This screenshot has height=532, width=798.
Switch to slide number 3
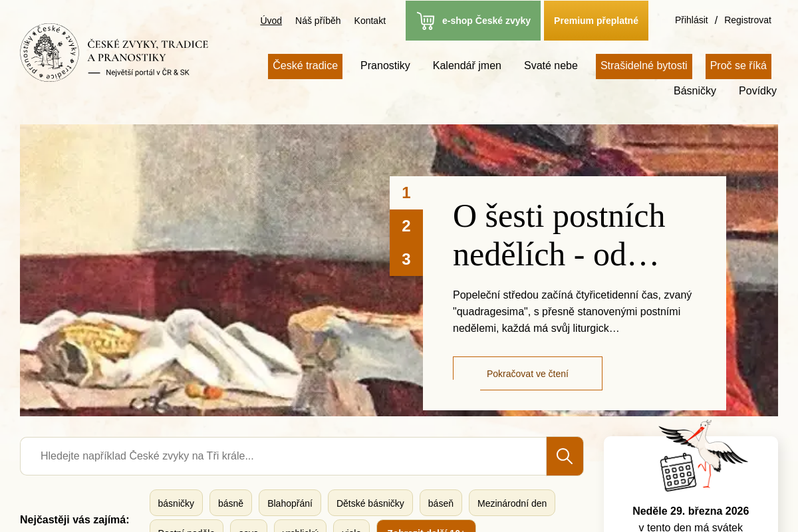(x=406, y=259)
